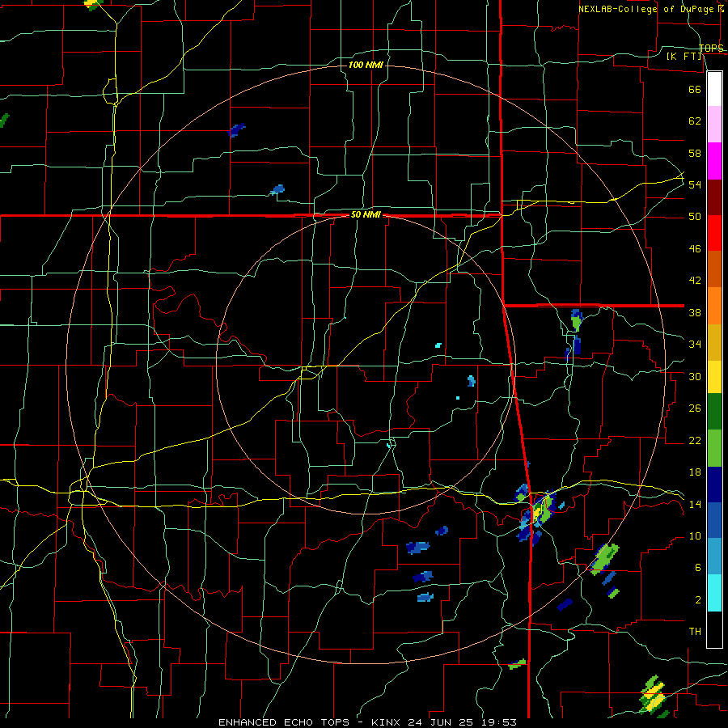Click the magenta legend color block
Image resolution: width=728 pixels, height=728 pixels.
click(714, 161)
